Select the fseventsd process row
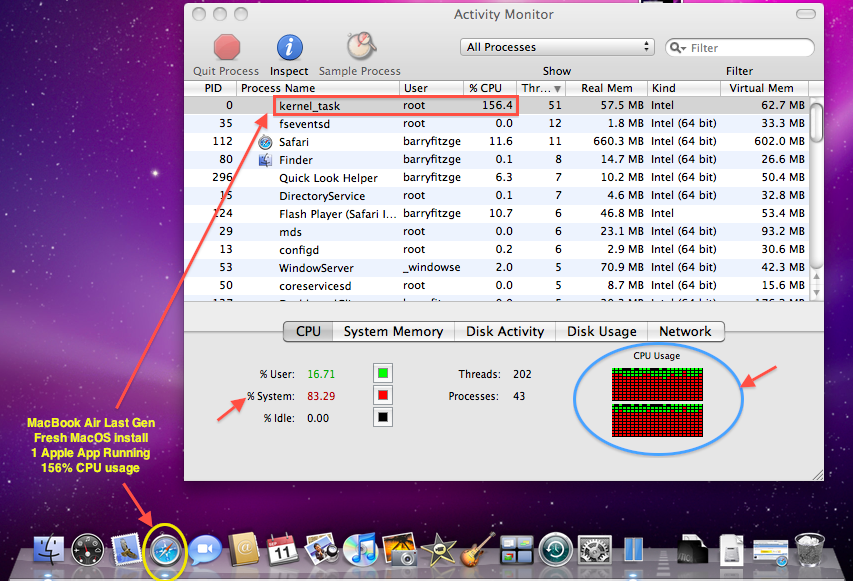Image resolution: width=853 pixels, height=581 pixels. tap(497, 123)
